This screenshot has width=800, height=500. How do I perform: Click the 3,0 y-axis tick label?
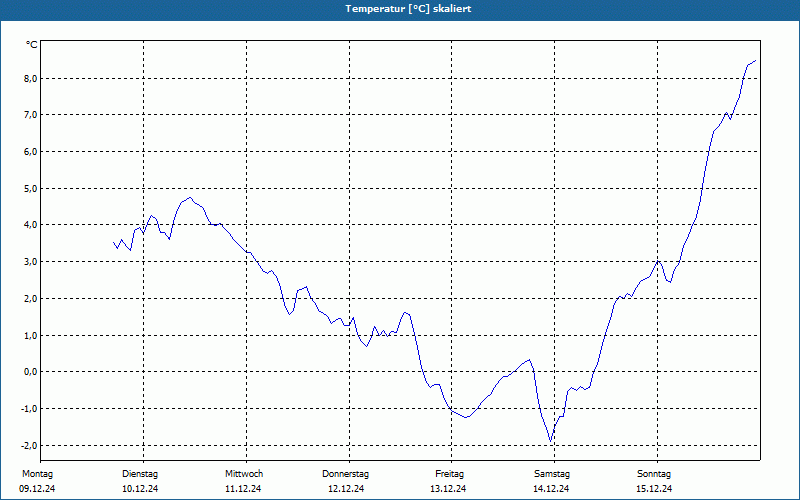tap(30, 262)
